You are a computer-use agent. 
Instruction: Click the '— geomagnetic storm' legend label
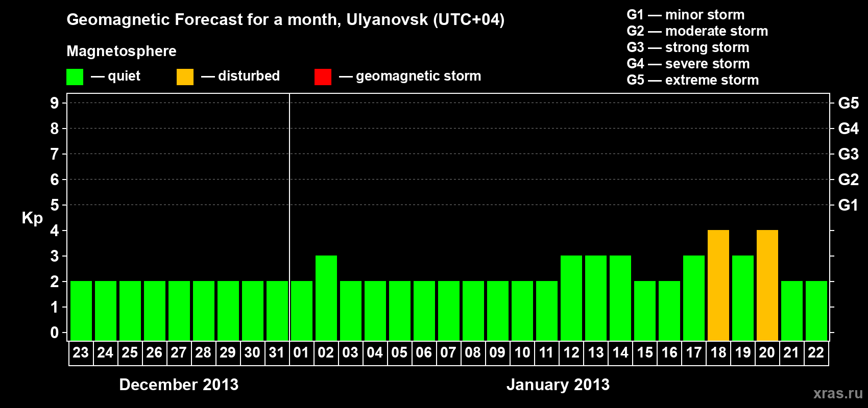410,76
